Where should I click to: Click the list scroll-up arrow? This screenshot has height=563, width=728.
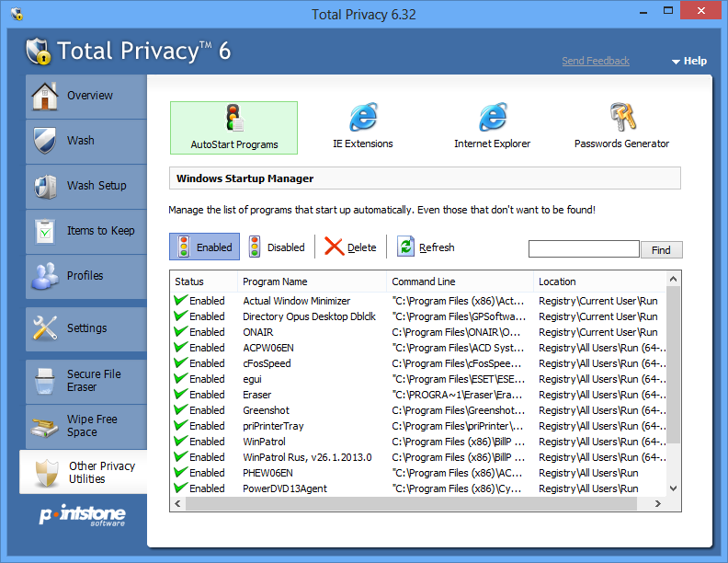coord(673,279)
